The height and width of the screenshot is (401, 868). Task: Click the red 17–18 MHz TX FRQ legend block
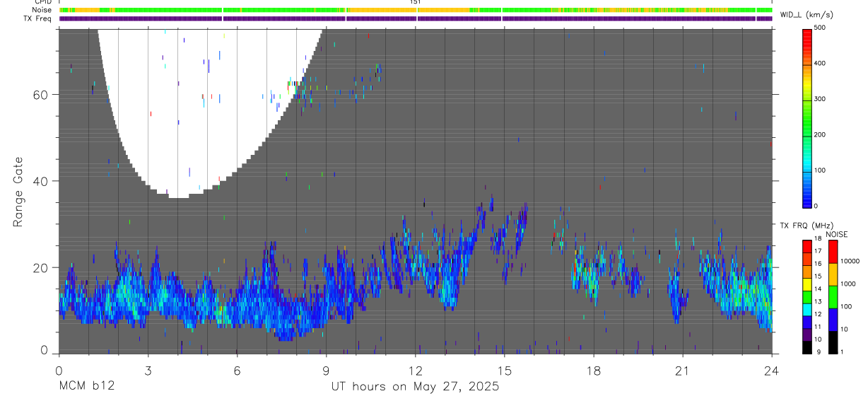[x=807, y=246]
